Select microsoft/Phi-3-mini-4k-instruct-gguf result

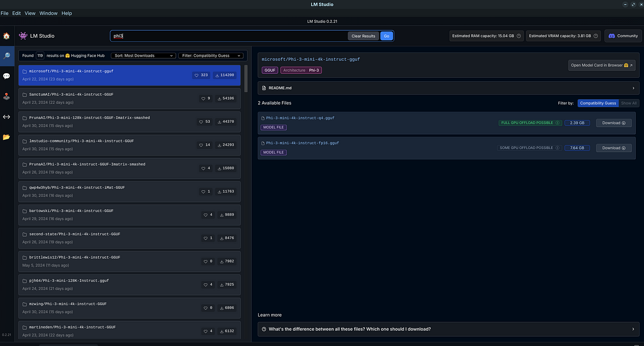coord(129,75)
